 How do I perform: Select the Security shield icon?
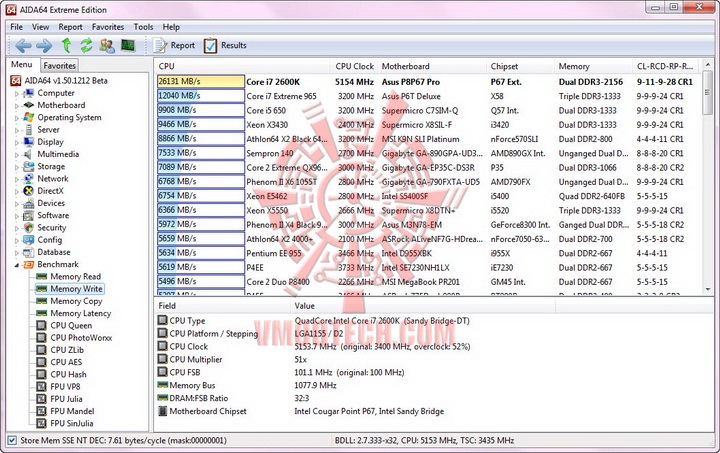coord(28,228)
